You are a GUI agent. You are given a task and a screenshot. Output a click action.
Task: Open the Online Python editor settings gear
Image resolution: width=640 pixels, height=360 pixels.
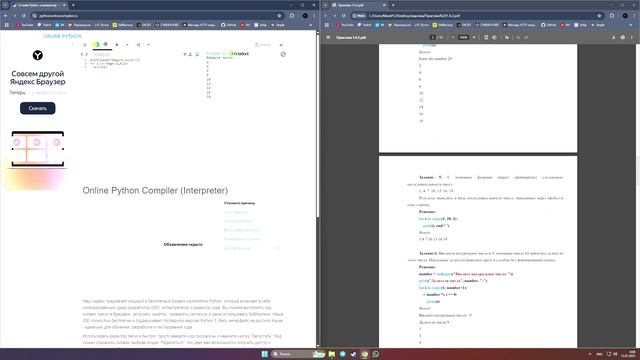click(x=106, y=44)
